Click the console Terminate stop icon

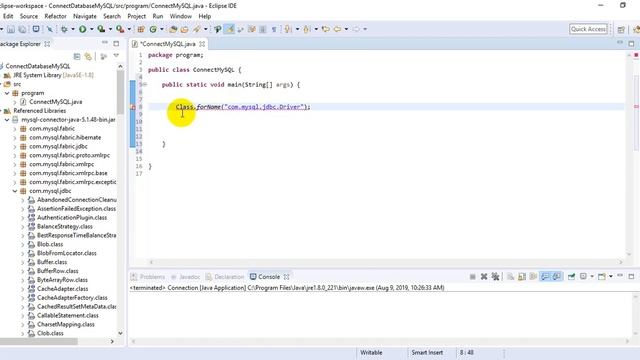click(x=473, y=277)
